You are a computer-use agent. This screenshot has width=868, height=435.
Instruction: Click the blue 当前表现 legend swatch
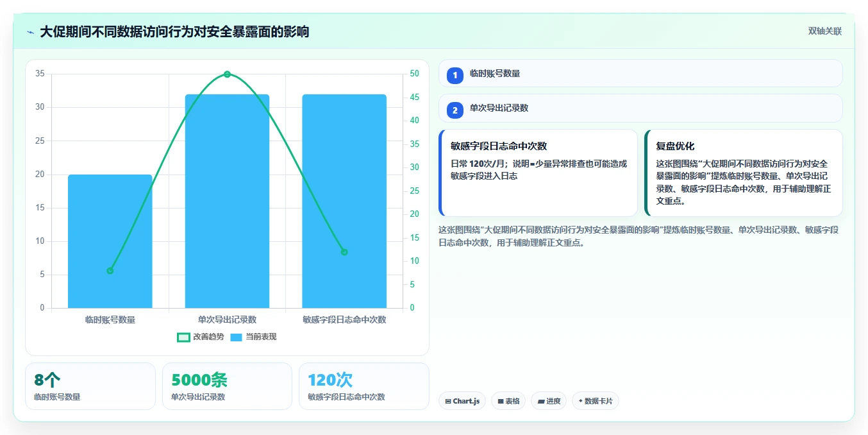[x=236, y=337]
